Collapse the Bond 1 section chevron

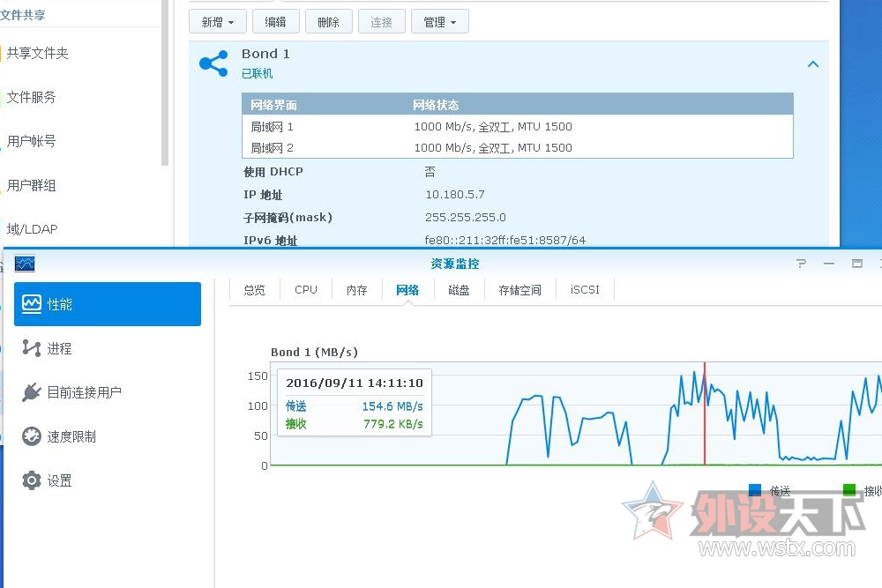813,64
